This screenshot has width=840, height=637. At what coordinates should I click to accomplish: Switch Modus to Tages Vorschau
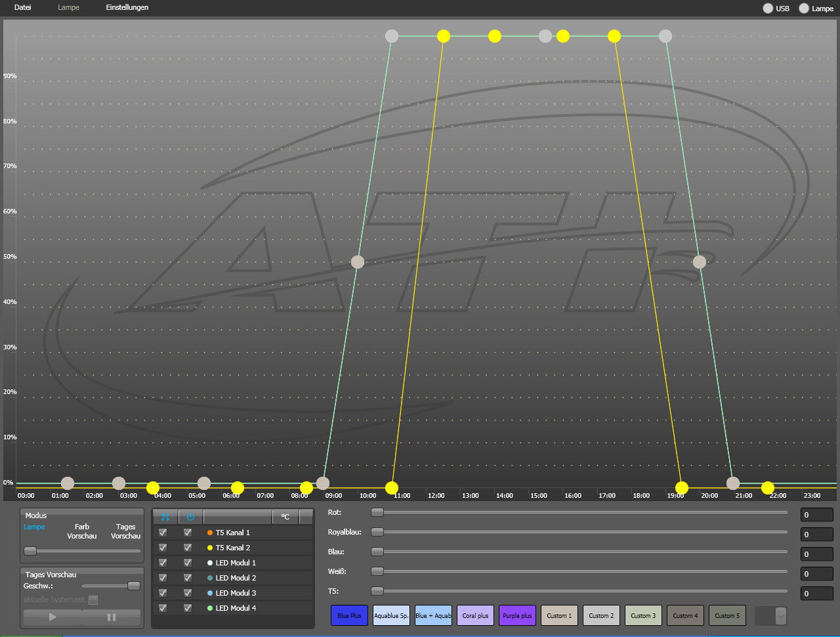126,531
